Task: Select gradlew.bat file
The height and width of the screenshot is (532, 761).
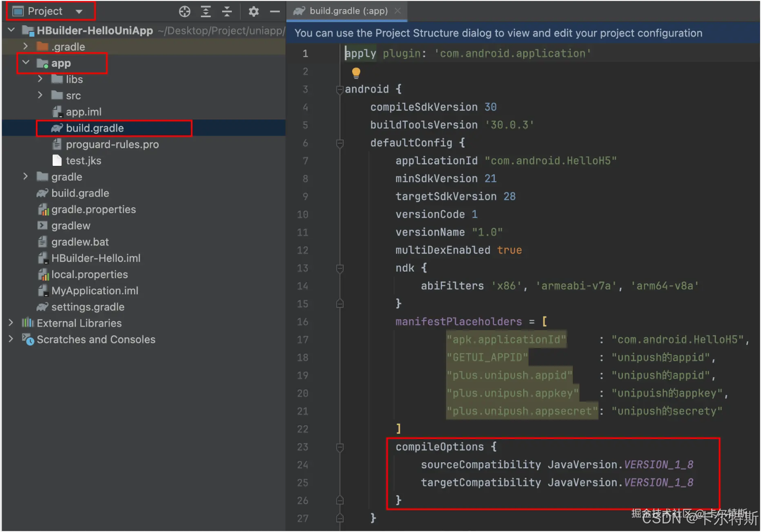Action: point(80,242)
